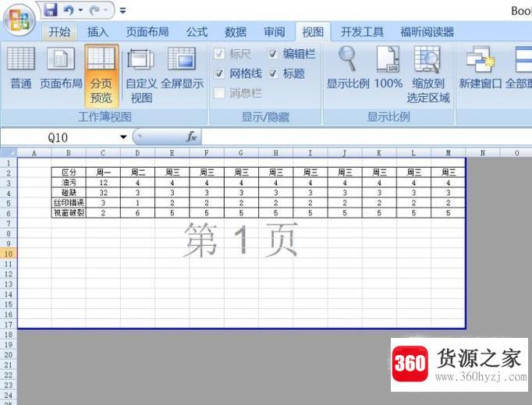Image resolution: width=532 pixels, height=405 pixels.
Task: Click the cell with value 6
Action: click(138, 213)
